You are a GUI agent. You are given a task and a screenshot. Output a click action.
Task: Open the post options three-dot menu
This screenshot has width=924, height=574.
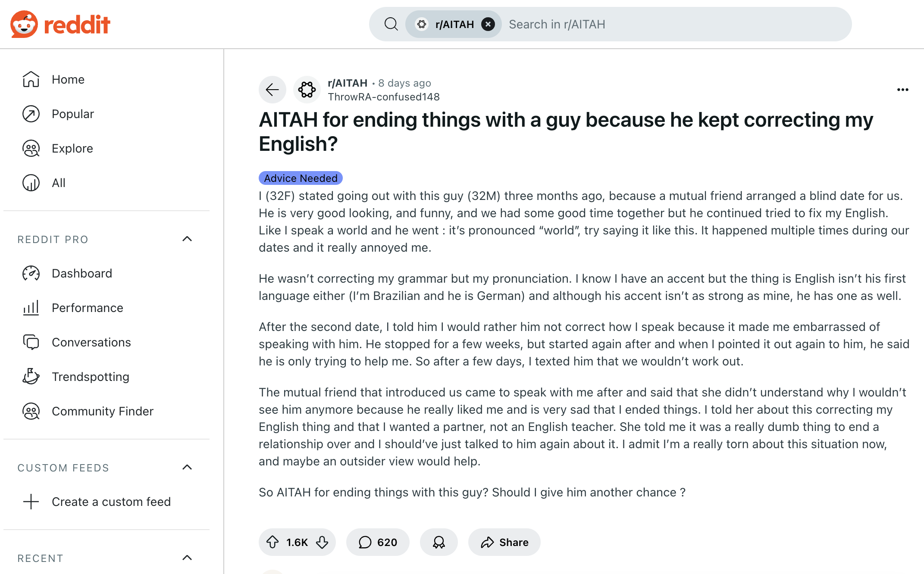pos(902,90)
